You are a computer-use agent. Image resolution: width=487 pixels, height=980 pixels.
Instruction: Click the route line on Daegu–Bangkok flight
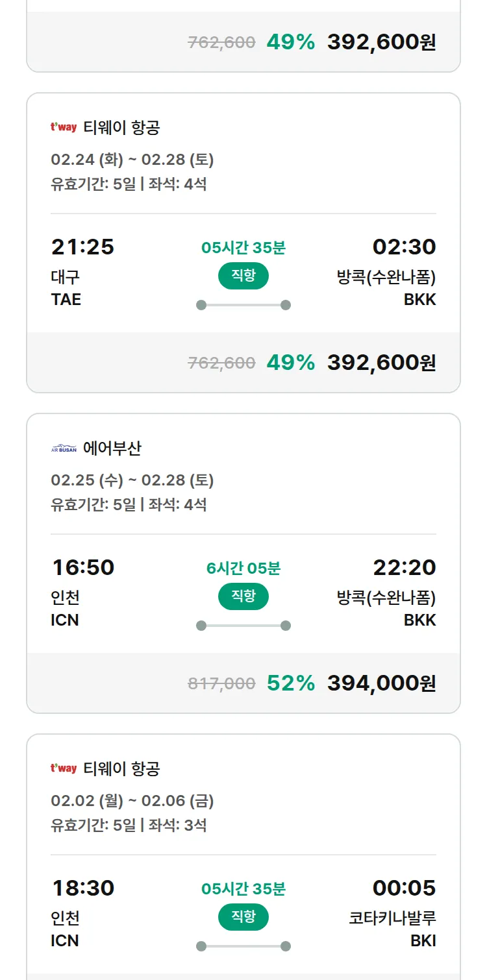tap(243, 305)
